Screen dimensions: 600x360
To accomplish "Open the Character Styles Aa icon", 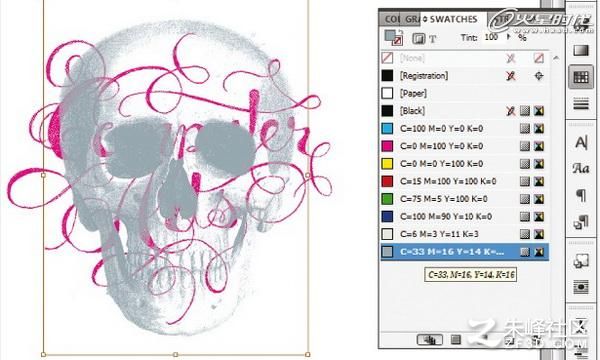I will pos(581,168).
